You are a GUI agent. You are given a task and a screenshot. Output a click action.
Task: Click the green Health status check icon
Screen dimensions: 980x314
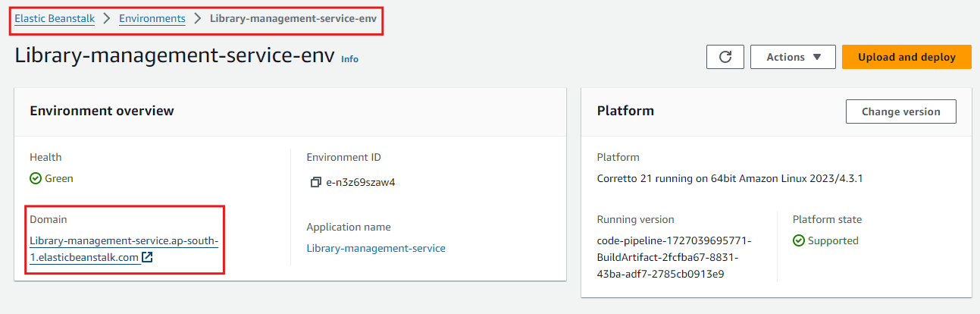(35, 179)
